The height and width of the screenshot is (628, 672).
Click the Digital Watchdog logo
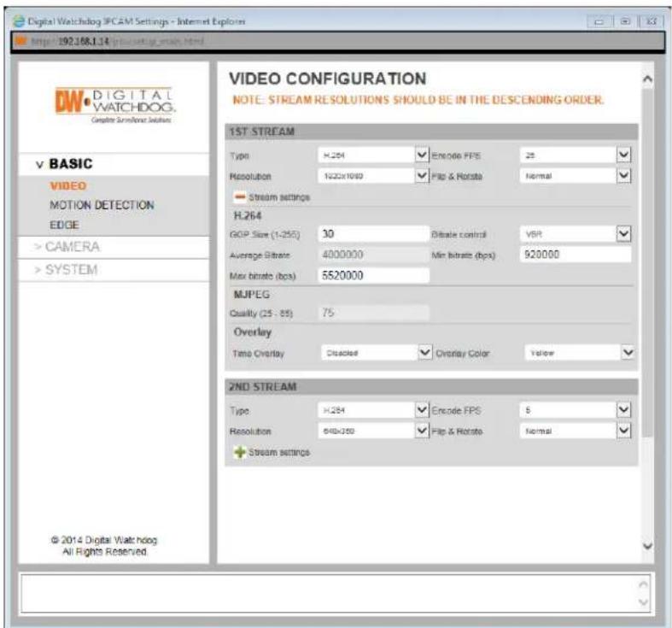[x=115, y=105]
